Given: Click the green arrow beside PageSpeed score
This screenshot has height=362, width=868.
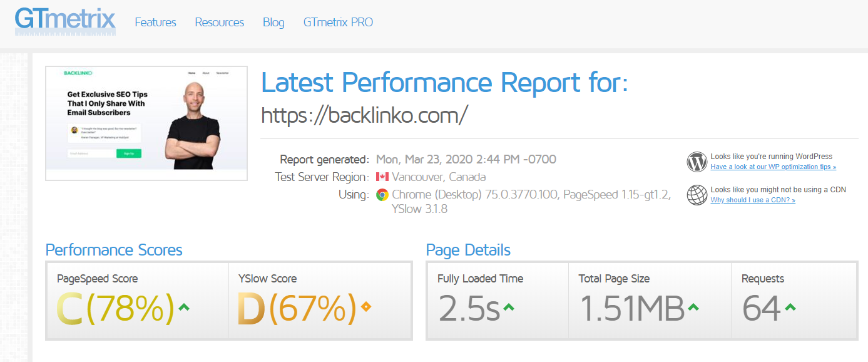Looking at the screenshot, I should pyautogui.click(x=184, y=307).
